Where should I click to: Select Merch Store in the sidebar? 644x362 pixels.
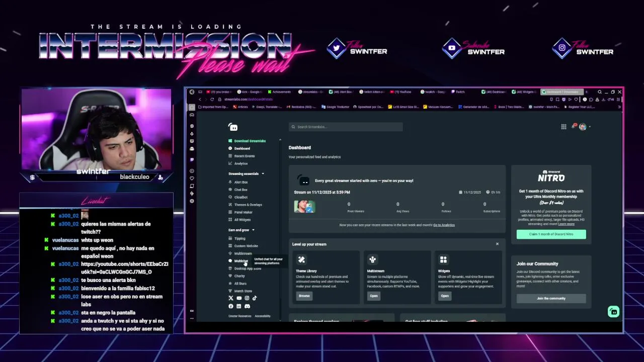240,291
